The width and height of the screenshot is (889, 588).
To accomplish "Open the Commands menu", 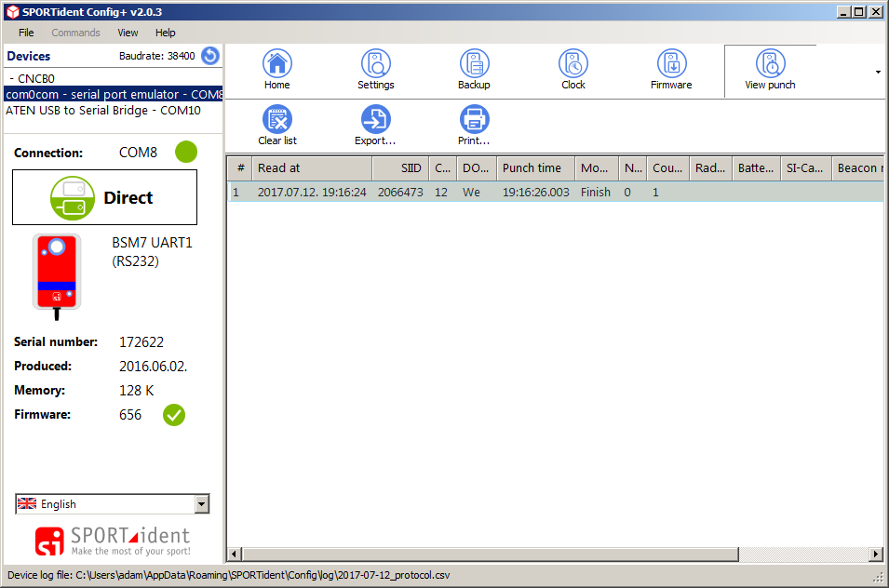I will (75, 33).
